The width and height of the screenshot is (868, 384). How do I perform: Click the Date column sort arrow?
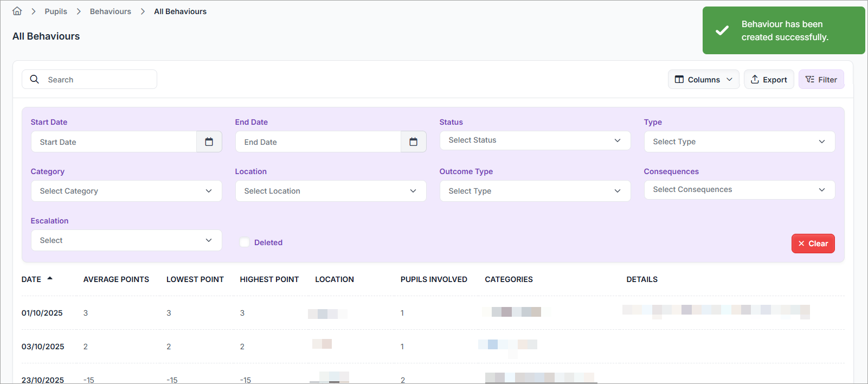coord(50,279)
